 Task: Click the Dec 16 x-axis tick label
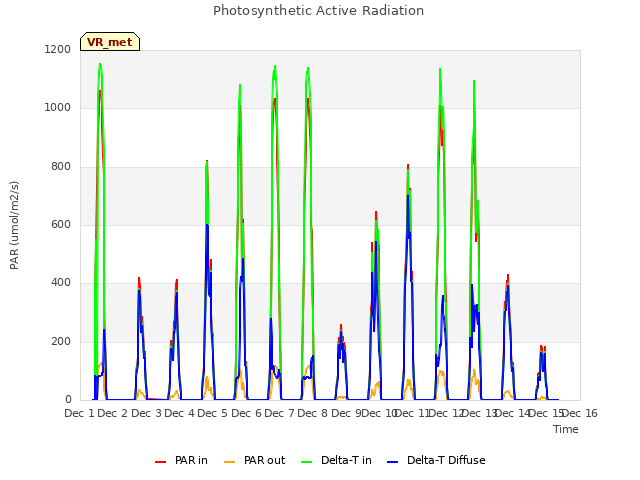(580, 413)
